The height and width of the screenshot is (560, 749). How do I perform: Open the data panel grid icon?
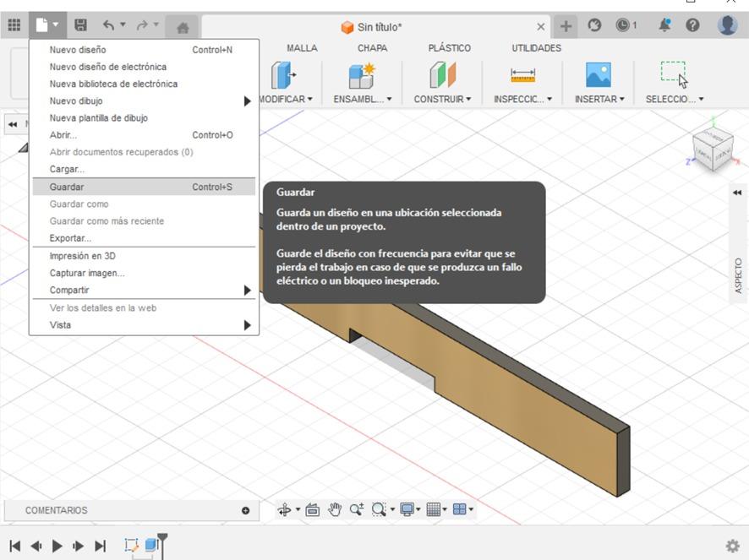point(14,24)
